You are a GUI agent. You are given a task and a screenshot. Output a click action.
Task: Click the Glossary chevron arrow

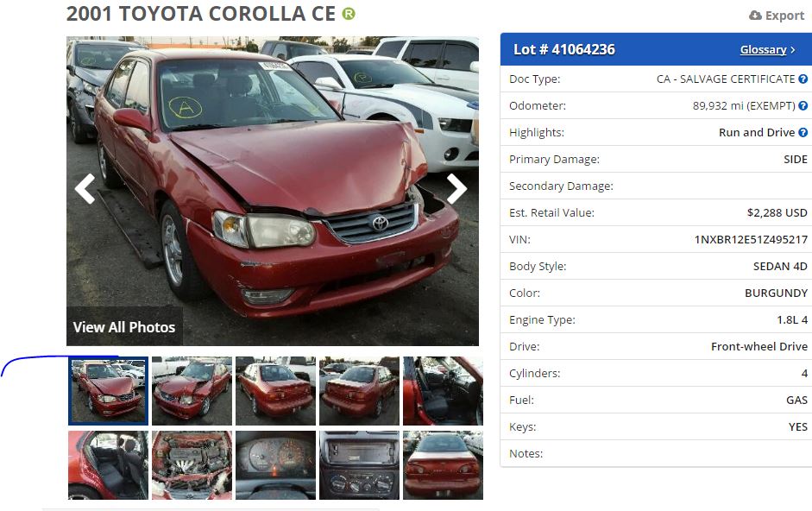792,50
